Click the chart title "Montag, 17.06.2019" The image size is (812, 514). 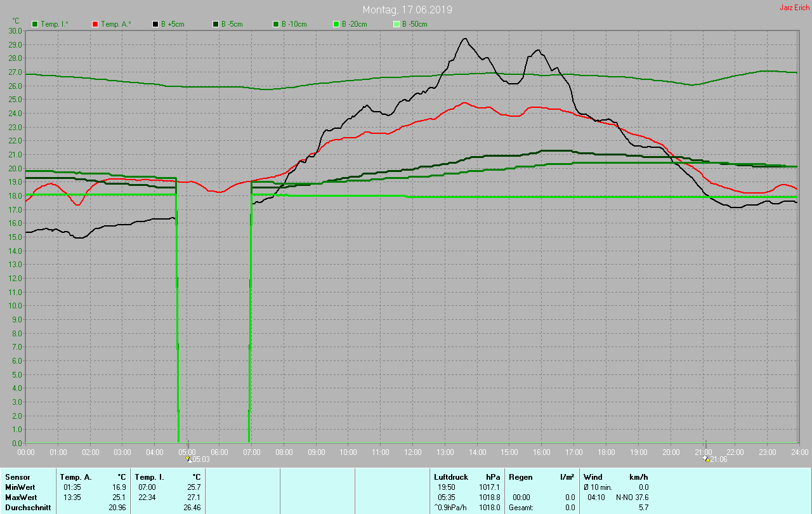pyautogui.click(x=407, y=10)
